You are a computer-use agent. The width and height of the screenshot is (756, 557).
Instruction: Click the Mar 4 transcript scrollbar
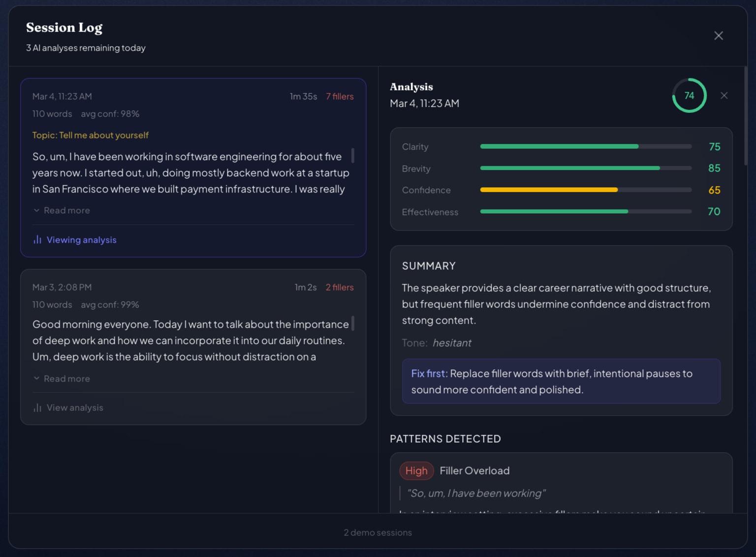point(352,156)
